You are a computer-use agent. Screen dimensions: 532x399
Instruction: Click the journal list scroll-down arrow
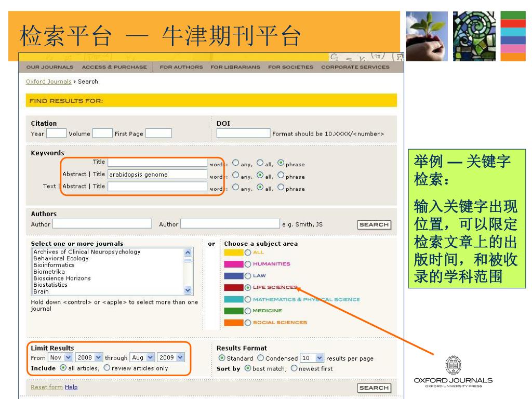(188, 290)
